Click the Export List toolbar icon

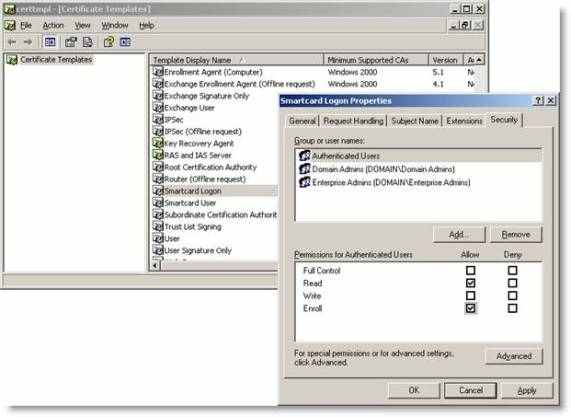(x=88, y=42)
